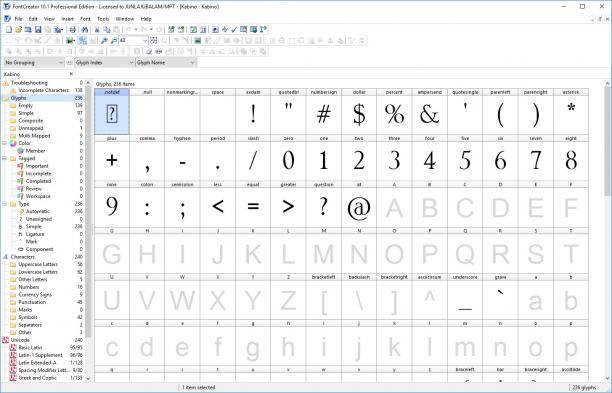Select Currency Signs category
The width and height of the screenshot is (612, 393).
point(35,295)
